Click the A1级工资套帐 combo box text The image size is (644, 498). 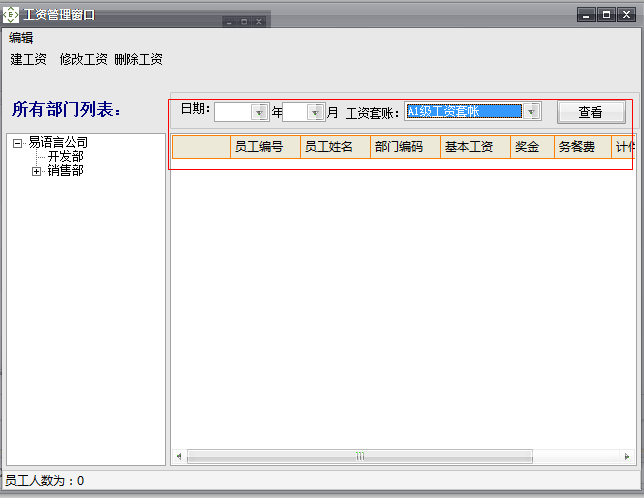pyautogui.click(x=465, y=111)
